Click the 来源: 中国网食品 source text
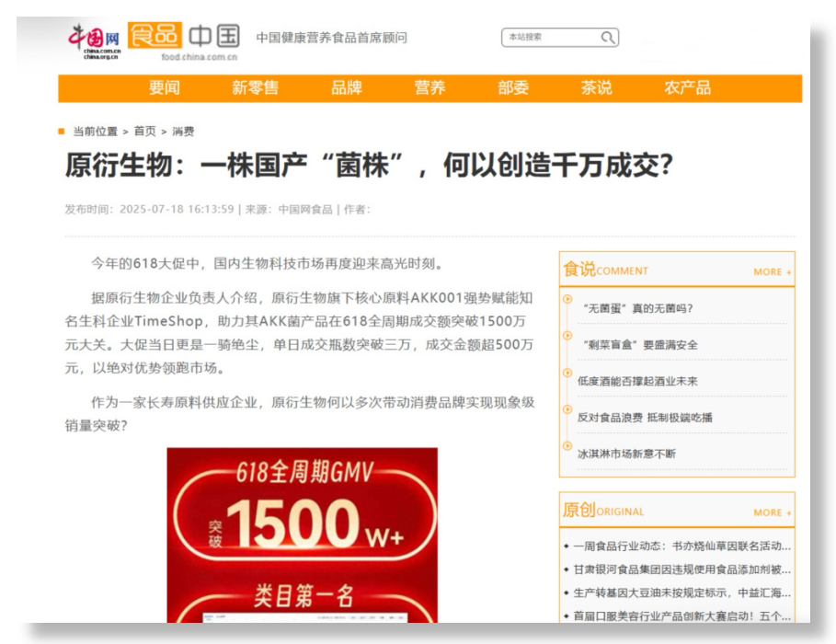 tap(289, 209)
